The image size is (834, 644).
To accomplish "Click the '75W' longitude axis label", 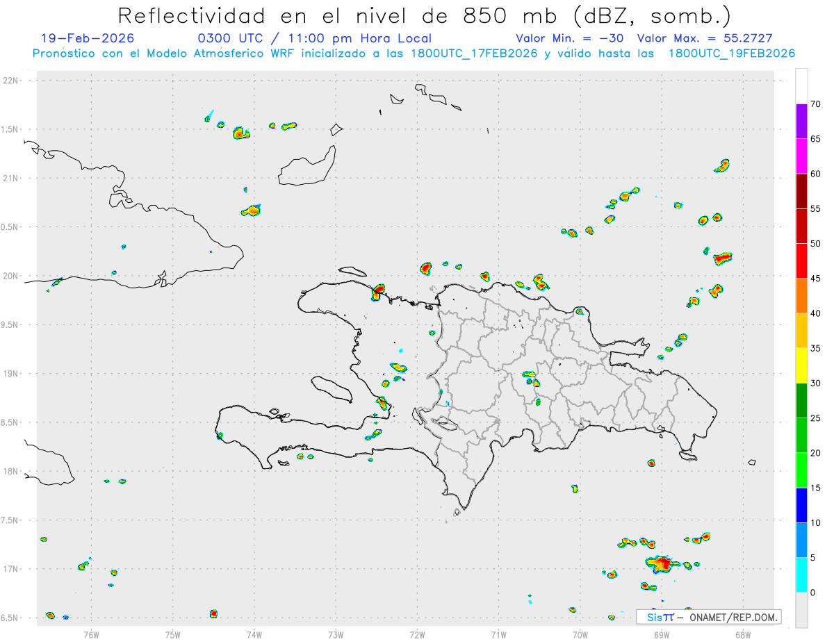I will click(173, 634).
